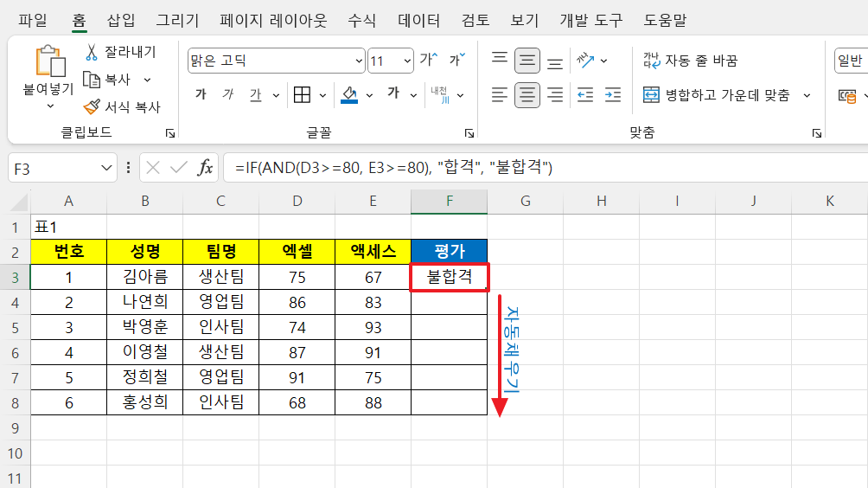Switch to the 데이터 tab
Image resolution: width=868 pixels, height=488 pixels.
tap(419, 21)
